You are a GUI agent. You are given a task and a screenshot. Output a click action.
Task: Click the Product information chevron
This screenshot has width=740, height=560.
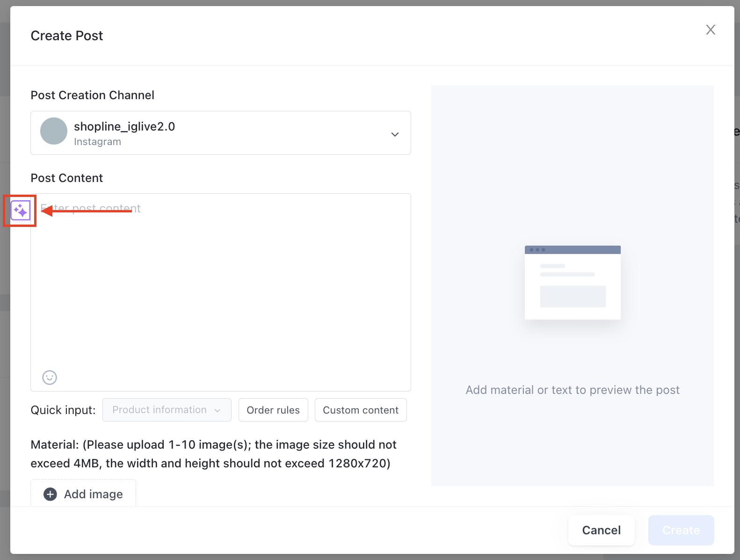(218, 410)
